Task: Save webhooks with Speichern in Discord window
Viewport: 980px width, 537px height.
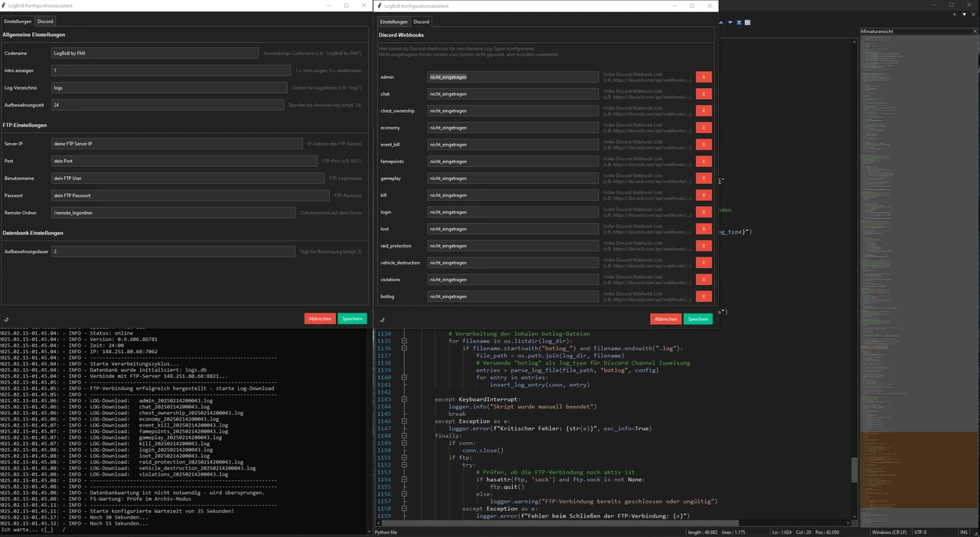Action: point(698,319)
